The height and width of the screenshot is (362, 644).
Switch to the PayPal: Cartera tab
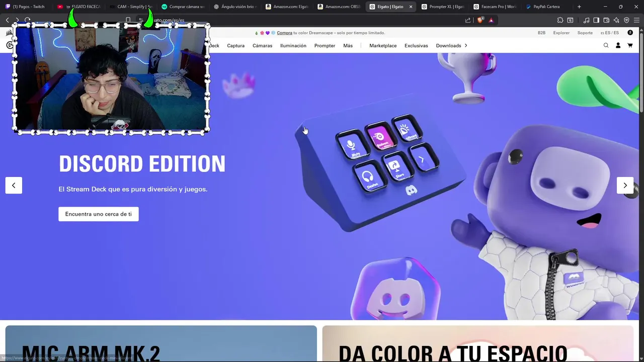[547, 7]
